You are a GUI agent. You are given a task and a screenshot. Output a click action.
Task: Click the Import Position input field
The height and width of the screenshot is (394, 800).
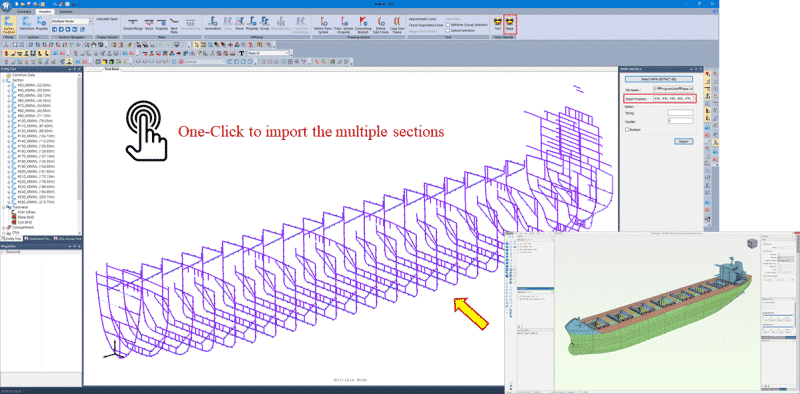coord(673,98)
